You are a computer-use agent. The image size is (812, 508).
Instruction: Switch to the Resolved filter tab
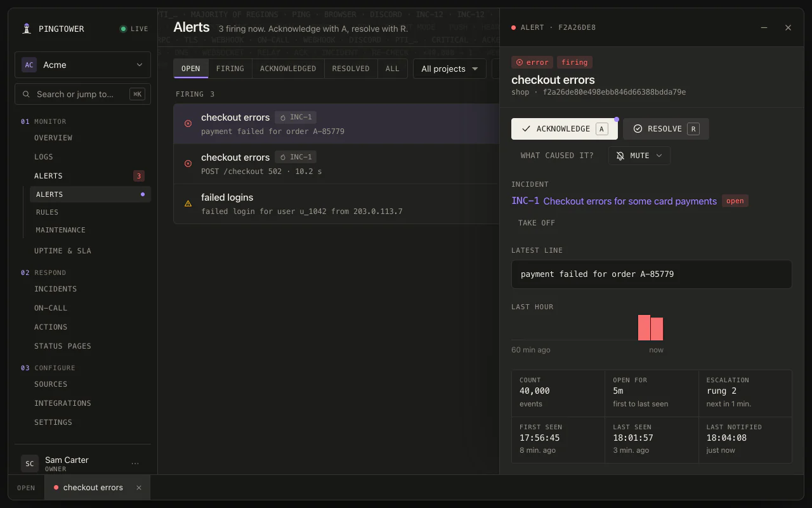pos(351,69)
